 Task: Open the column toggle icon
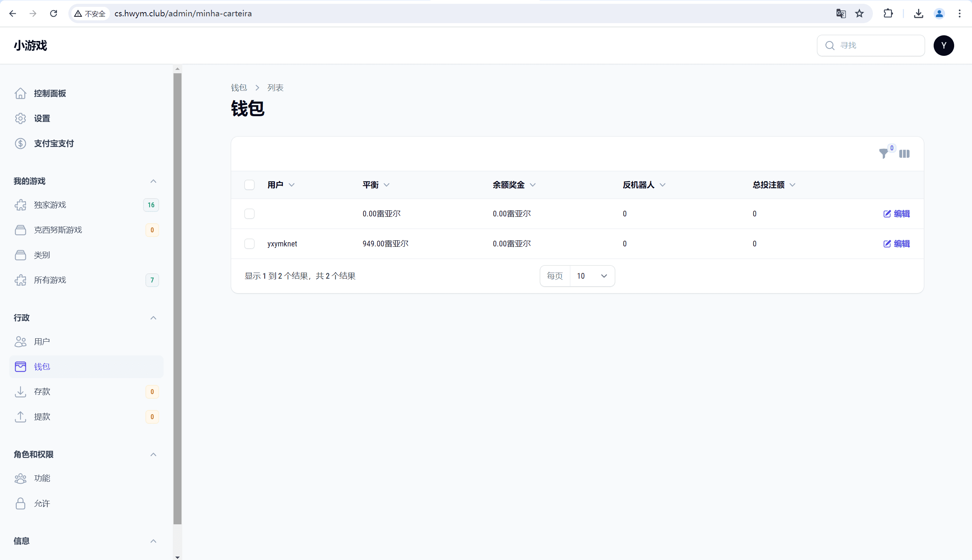pos(904,154)
